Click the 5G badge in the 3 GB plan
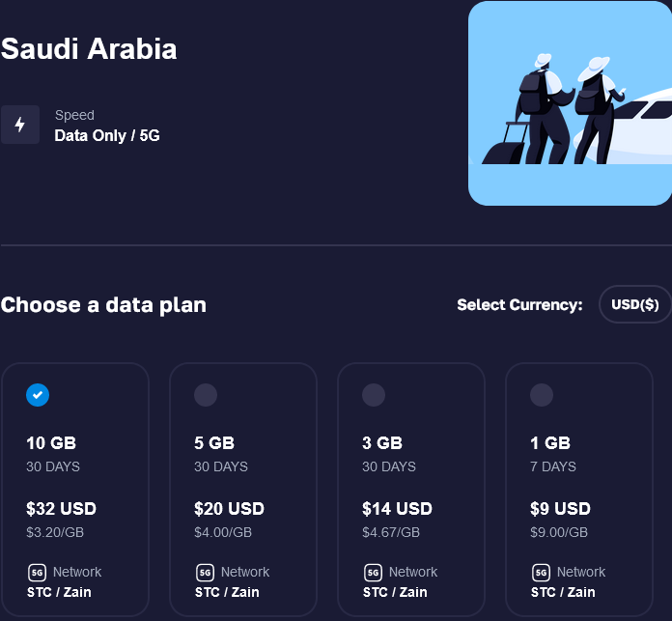Image resolution: width=672 pixels, height=621 pixels. pos(373,573)
